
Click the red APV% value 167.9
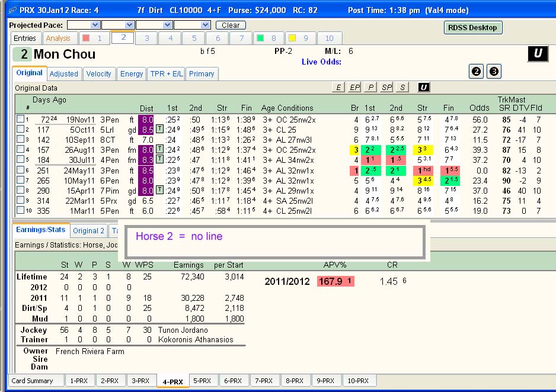click(335, 281)
